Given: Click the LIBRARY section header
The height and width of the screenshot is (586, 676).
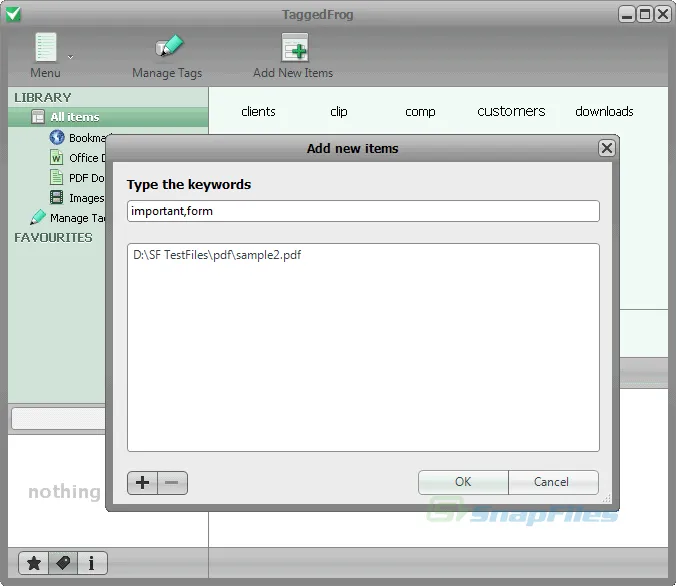Looking at the screenshot, I should point(43,97).
